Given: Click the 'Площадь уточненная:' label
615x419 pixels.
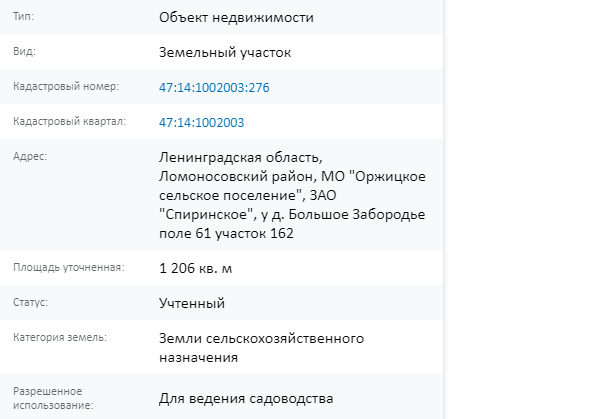Looking at the screenshot, I should point(69,268).
